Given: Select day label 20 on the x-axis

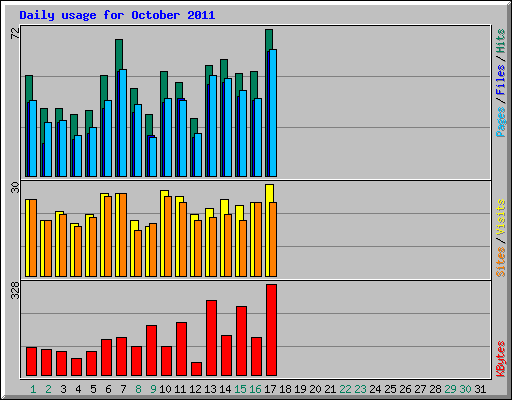Looking at the screenshot, I should [315, 389].
